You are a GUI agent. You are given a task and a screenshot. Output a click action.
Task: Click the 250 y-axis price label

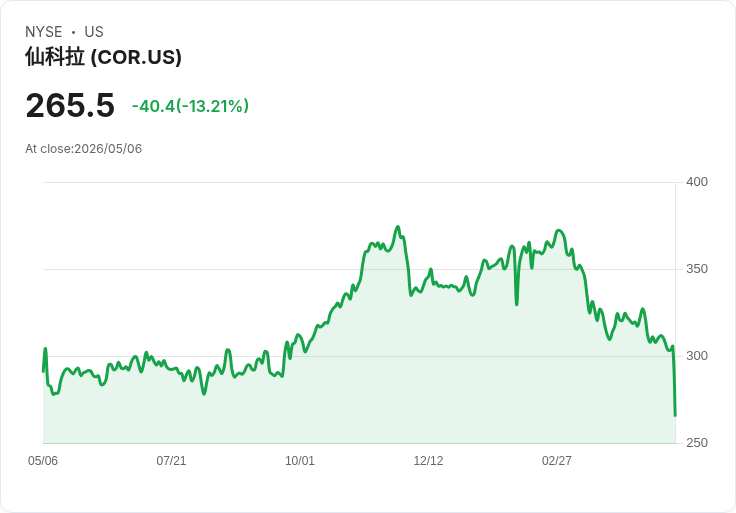click(697, 443)
